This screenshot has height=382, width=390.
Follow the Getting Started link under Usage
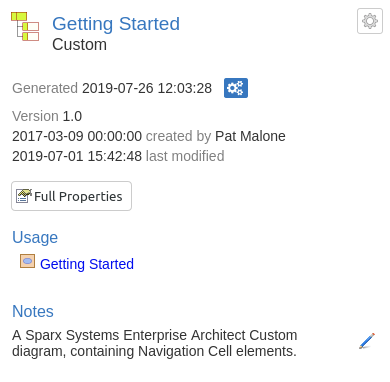(87, 264)
